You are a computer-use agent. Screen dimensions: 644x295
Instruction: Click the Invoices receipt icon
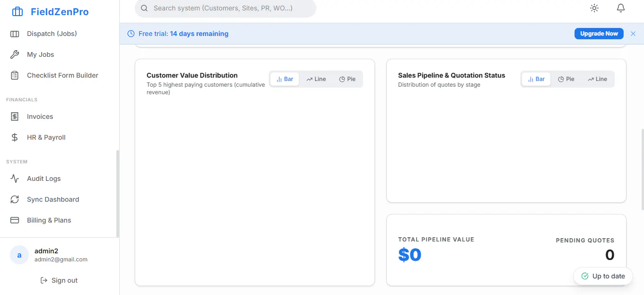click(15, 116)
